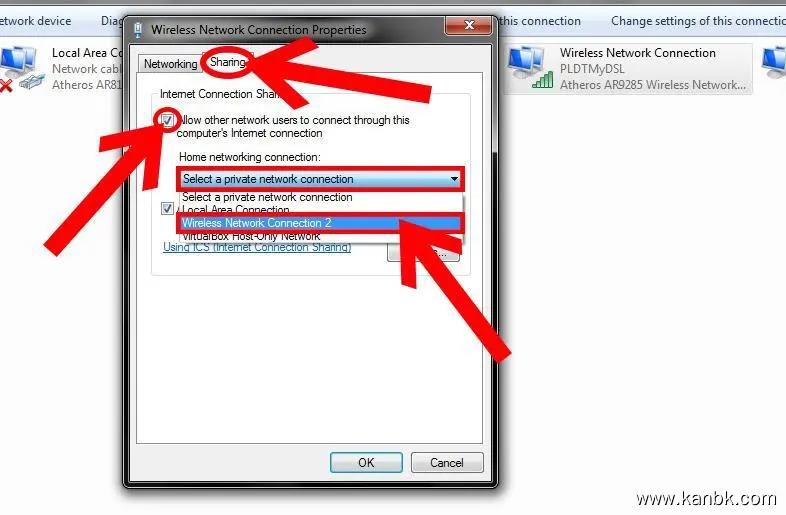Confirm with the OK button
The height and width of the screenshot is (515, 786).
pos(366,462)
